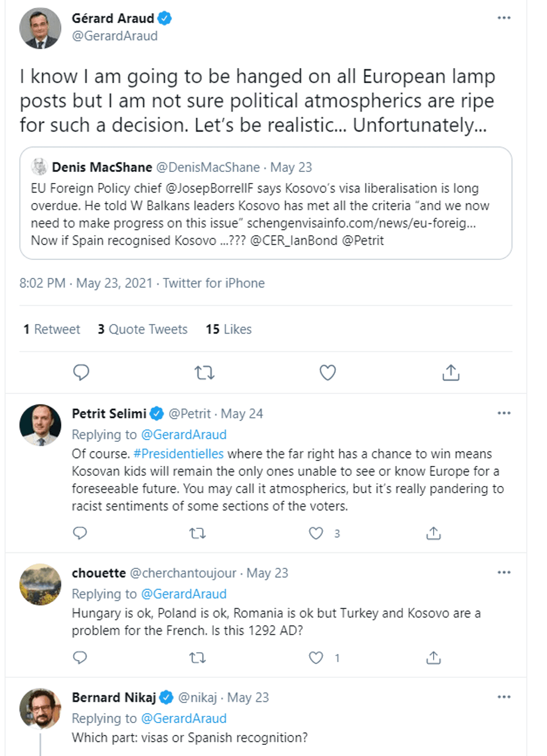
Task: Share Petrit Selimi's reply
Action: coord(433,533)
